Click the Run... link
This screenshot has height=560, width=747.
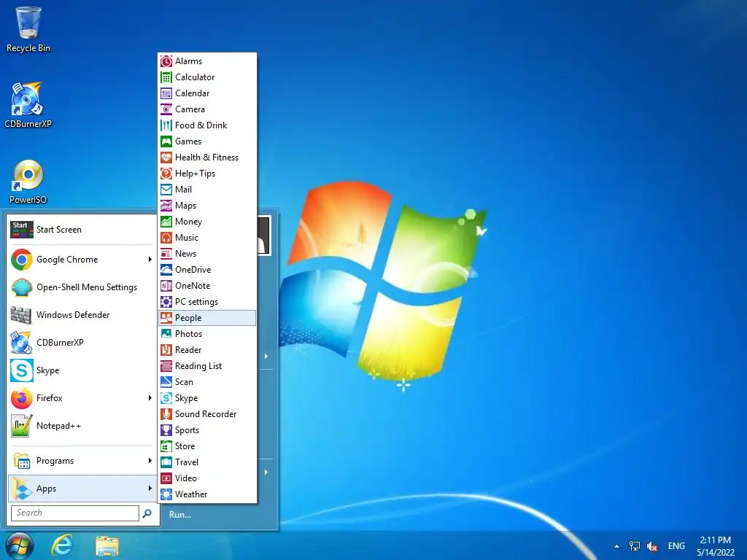(180, 515)
